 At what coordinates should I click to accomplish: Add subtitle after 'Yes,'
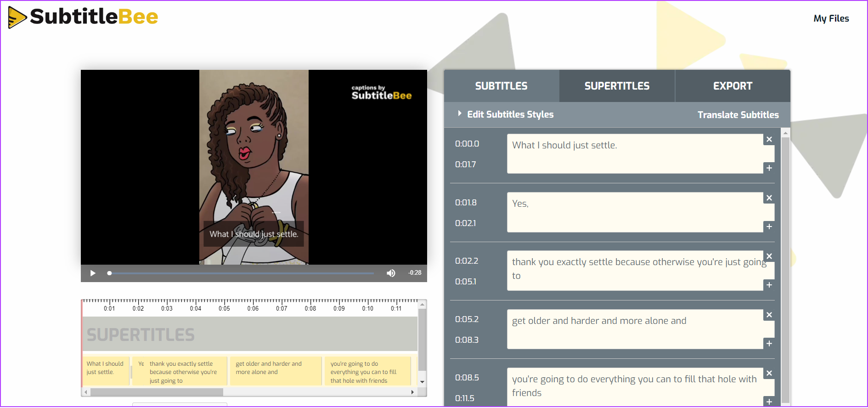point(769,227)
